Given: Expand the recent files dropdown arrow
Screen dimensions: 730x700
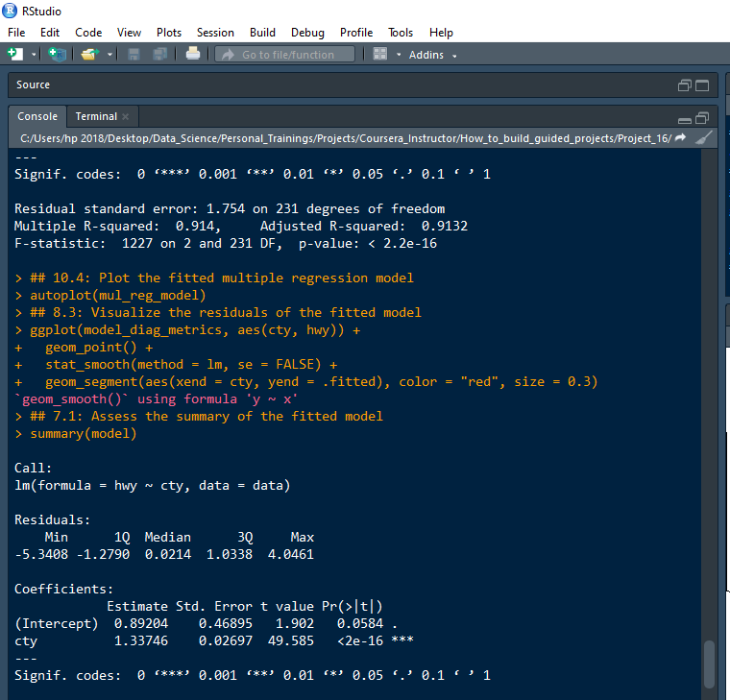Looking at the screenshot, I should click(x=109, y=55).
